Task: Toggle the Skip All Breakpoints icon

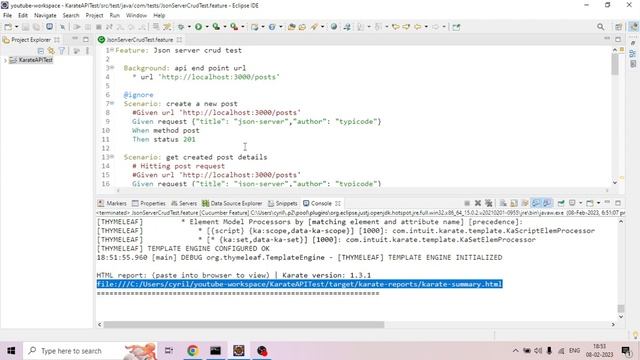Action: (62, 27)
